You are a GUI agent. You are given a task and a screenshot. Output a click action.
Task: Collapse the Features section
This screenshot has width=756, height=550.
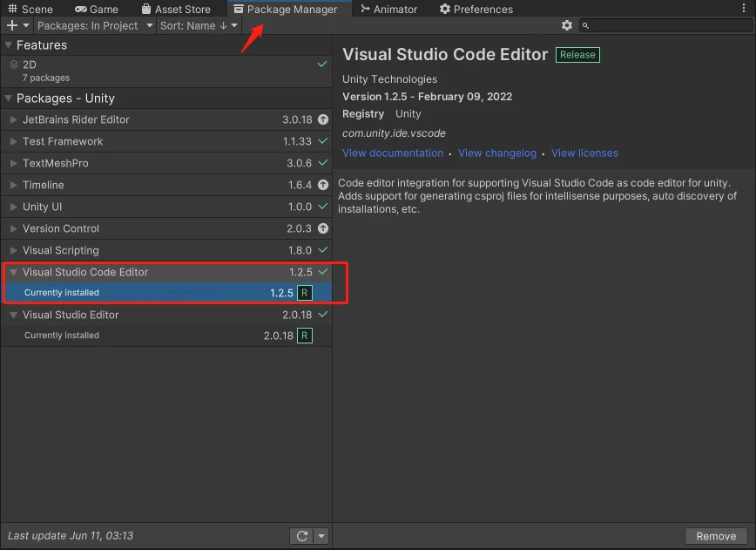[x=8, y=45]
